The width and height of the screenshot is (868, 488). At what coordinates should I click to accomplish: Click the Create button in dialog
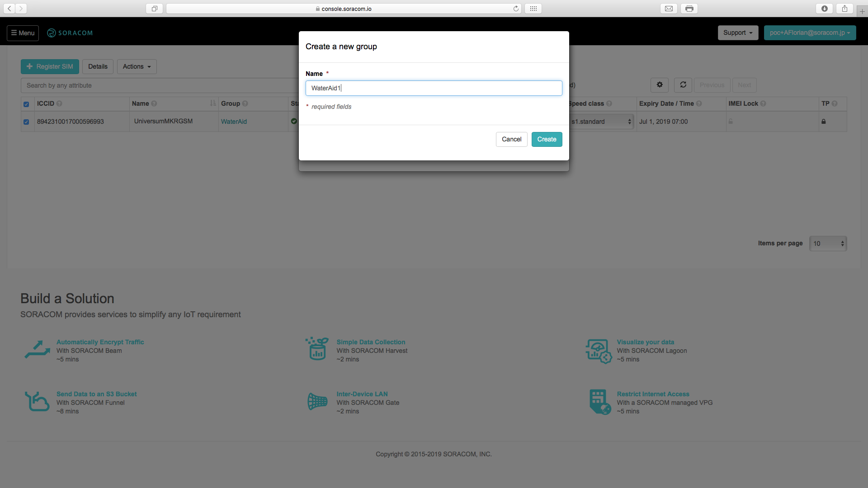[547, 139]
